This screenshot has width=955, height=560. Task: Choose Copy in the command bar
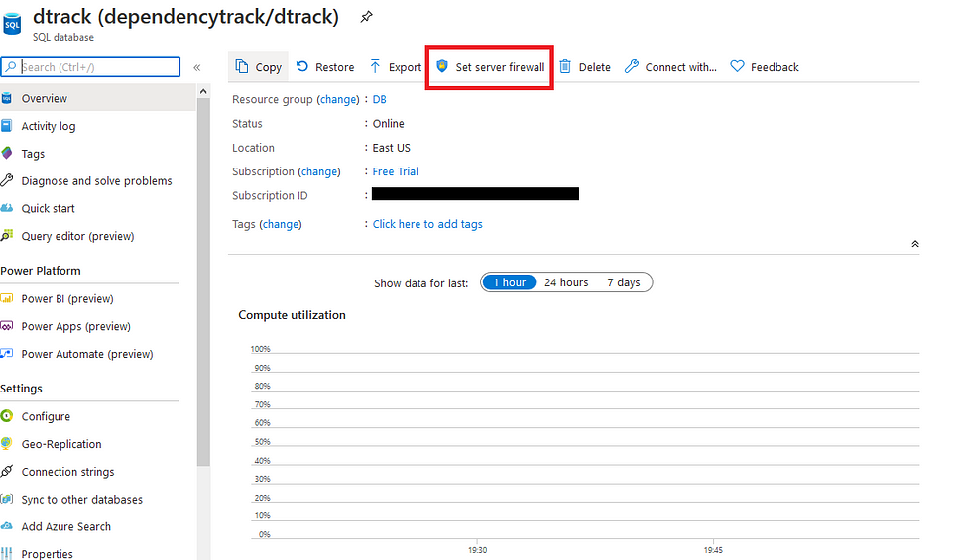pos(258,67)
